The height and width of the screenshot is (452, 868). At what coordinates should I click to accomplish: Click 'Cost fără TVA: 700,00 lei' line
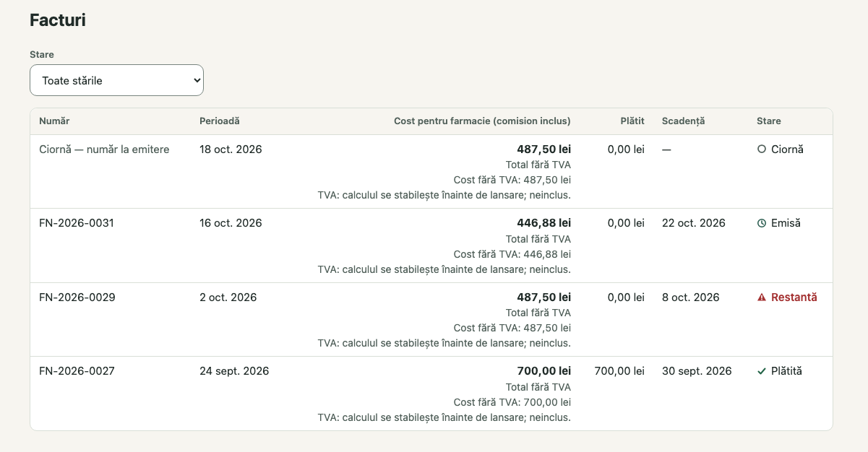tap(512, 402)
